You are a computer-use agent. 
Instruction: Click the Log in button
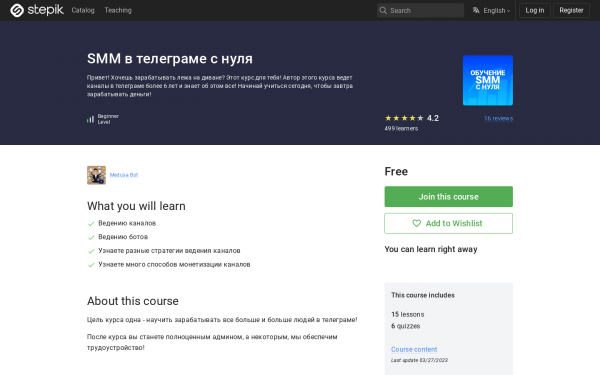pyautogui.click(x=535, y=10)
